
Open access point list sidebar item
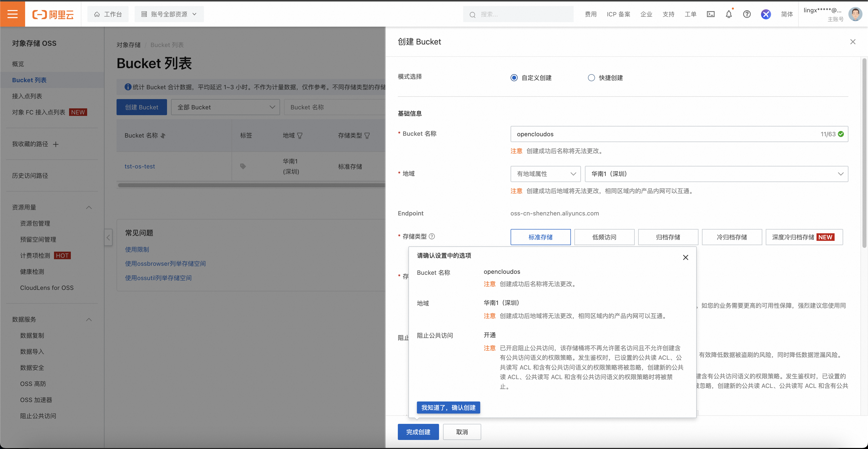[x=27, y=96]
